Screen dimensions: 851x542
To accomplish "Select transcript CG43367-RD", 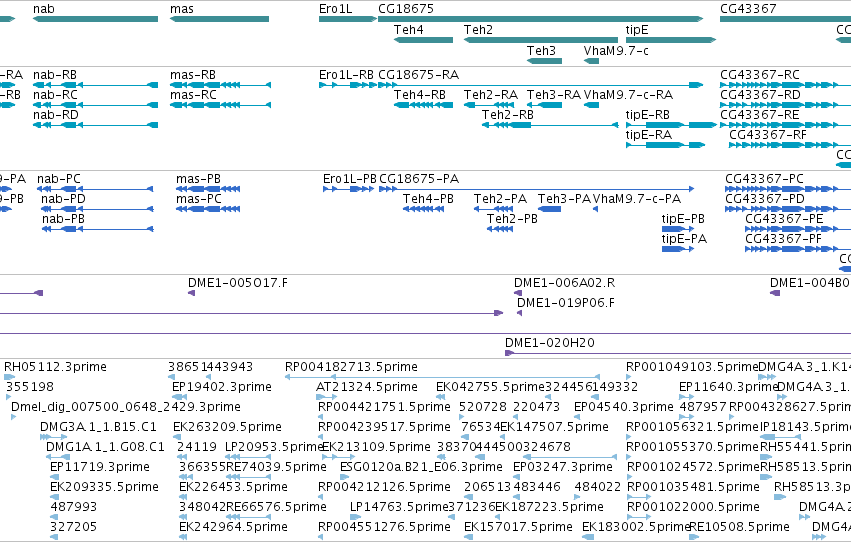I will [x=785, y=105].
